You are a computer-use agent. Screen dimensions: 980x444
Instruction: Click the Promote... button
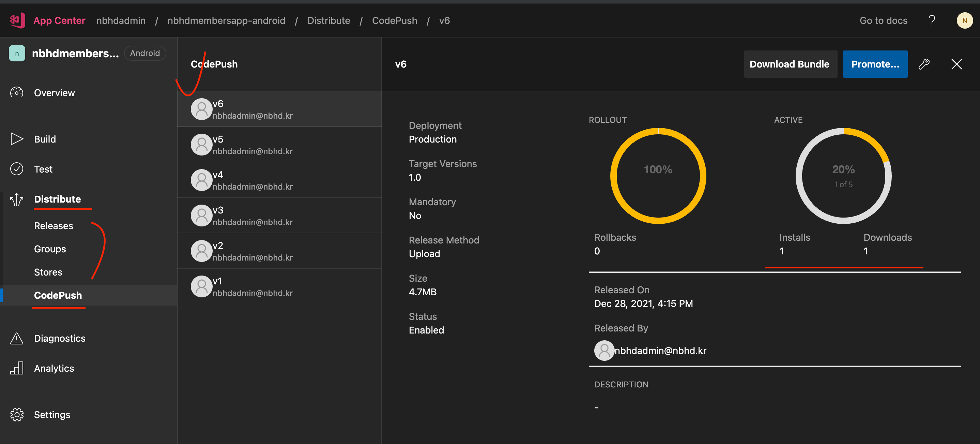(x=875, y=64)
